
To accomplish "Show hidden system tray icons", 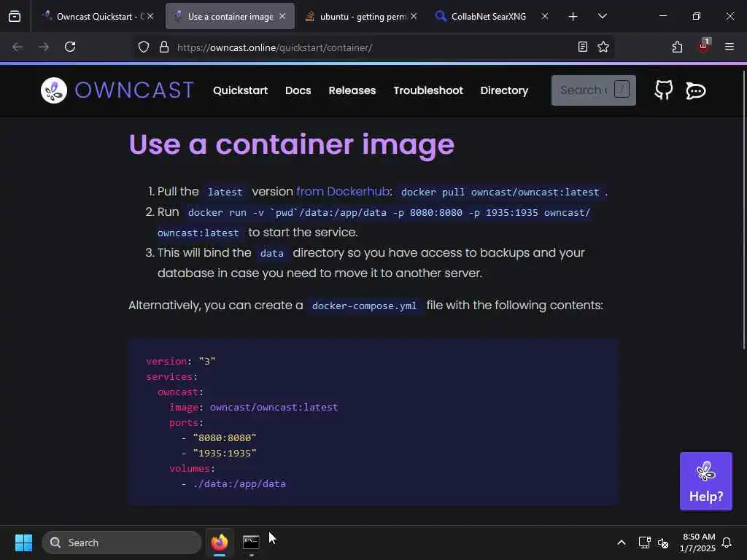I will click(x=622, y=542).
